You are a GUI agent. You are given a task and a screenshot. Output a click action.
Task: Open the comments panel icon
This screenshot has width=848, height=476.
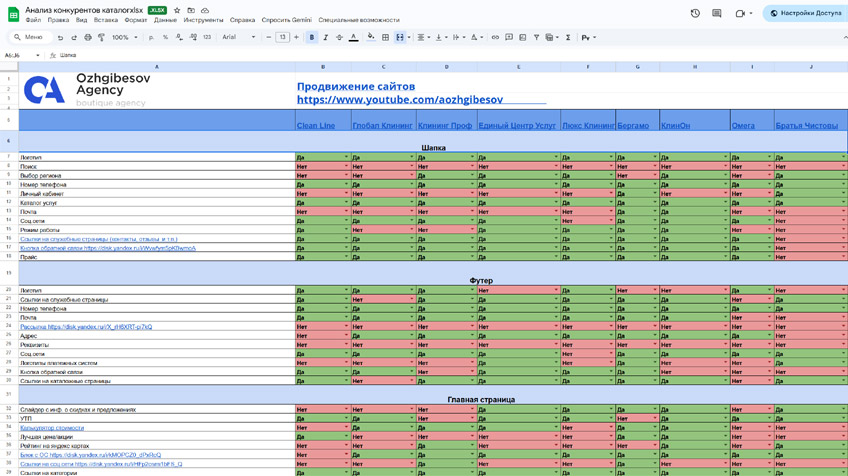pos(716,13)
